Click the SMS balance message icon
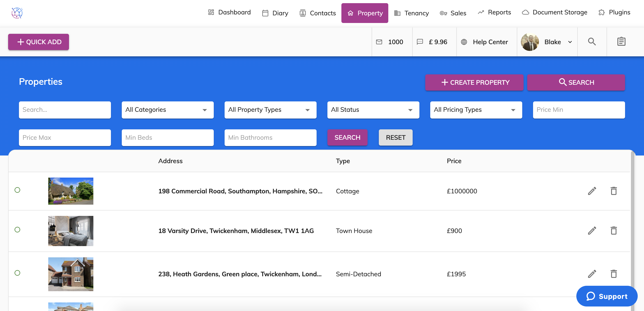Viewport: 644px width, 311px height. (420, 42)
